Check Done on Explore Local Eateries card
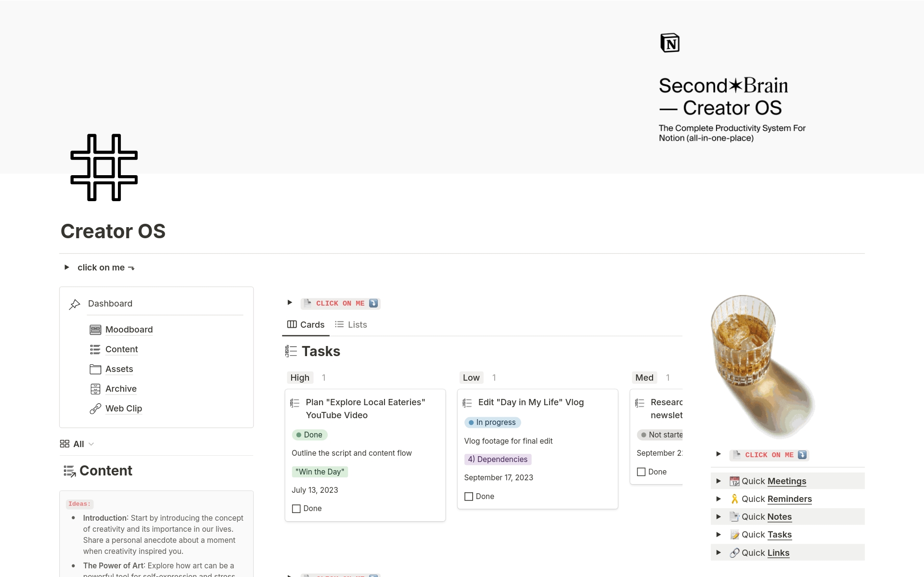Image resolution: width=924 pixels, height=577 pixels. [x=296, y=509]
